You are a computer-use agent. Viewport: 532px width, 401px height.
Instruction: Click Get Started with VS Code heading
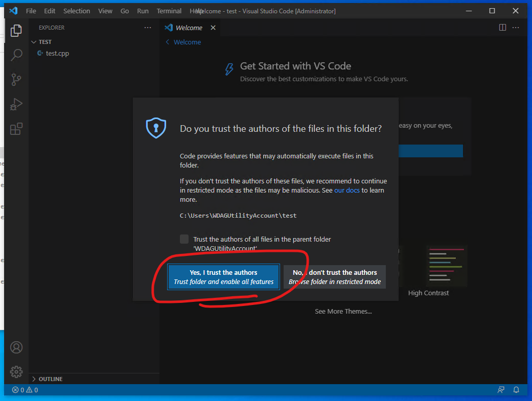(295, 66)
